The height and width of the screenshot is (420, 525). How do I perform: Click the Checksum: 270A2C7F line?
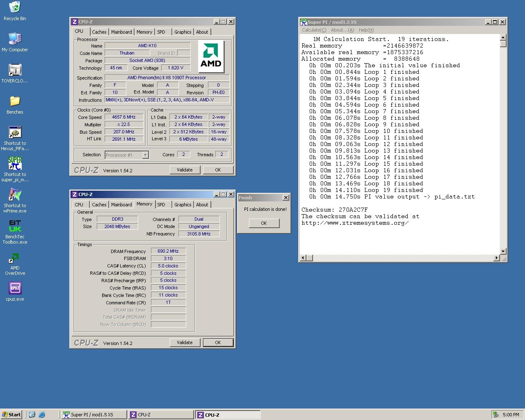(x=334, y=210)
